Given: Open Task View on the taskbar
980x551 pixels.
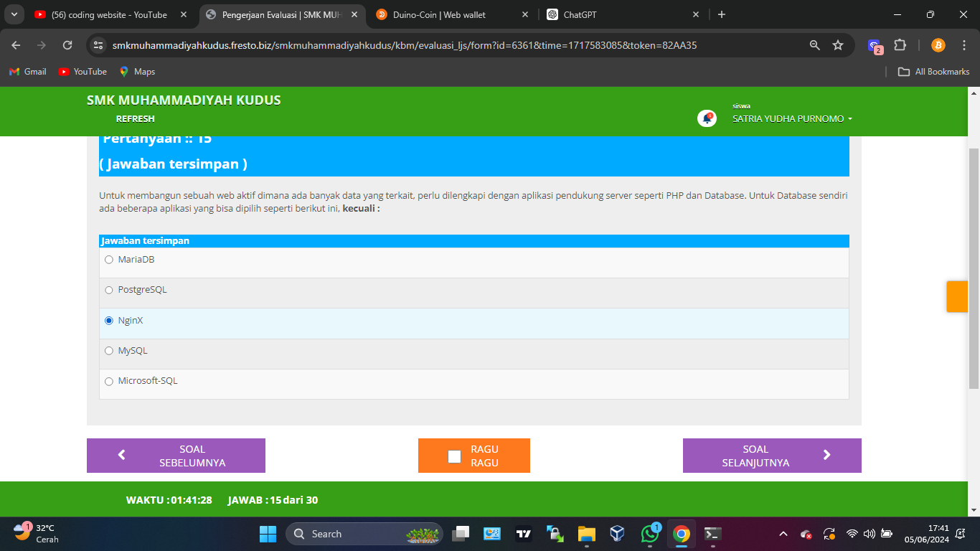Looking at the screenshot, I should coord(461,534).
